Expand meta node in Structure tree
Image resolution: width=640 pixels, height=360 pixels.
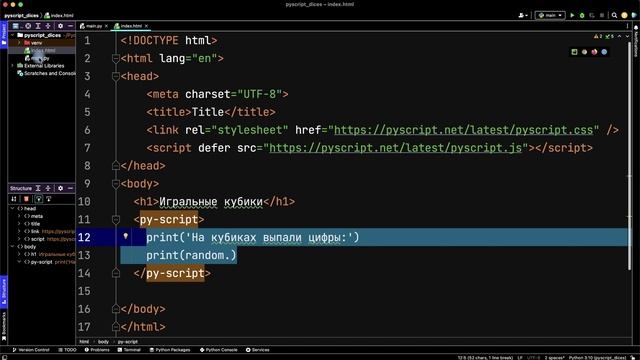pyautogui.click(x=19, y=216)
